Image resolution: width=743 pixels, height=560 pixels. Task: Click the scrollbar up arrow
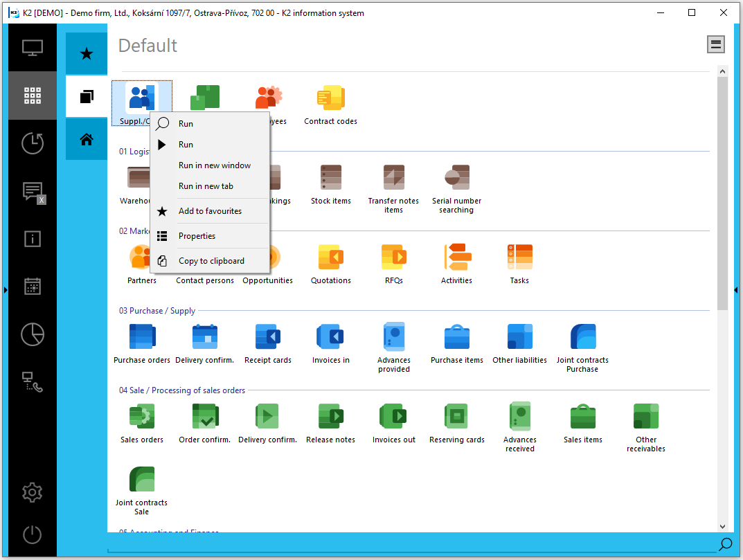[x=722, y=71]
